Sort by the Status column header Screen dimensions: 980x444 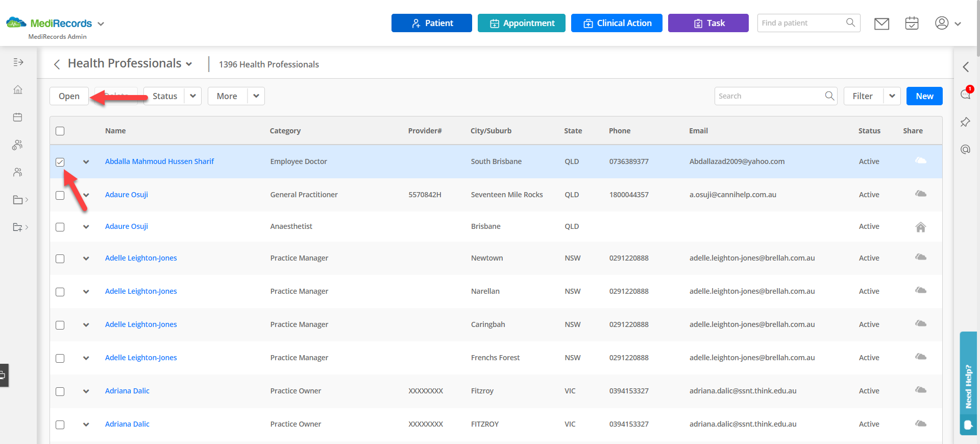click(869, 131)
